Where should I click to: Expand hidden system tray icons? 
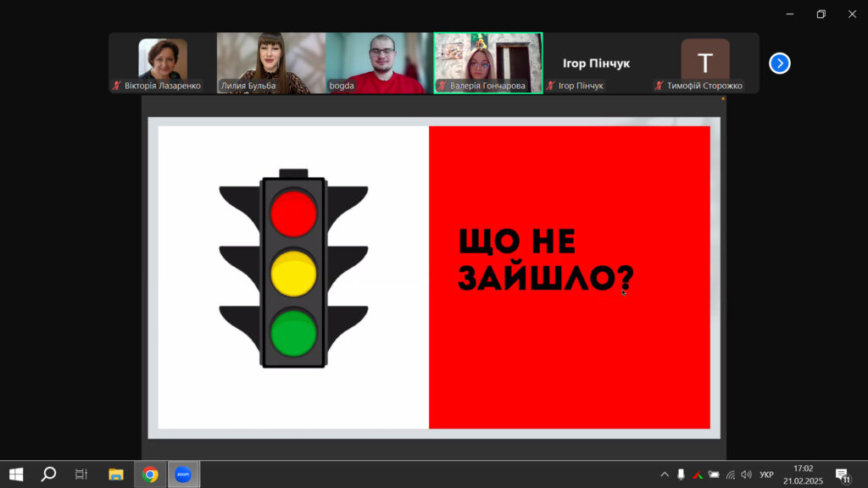point(665,474)
